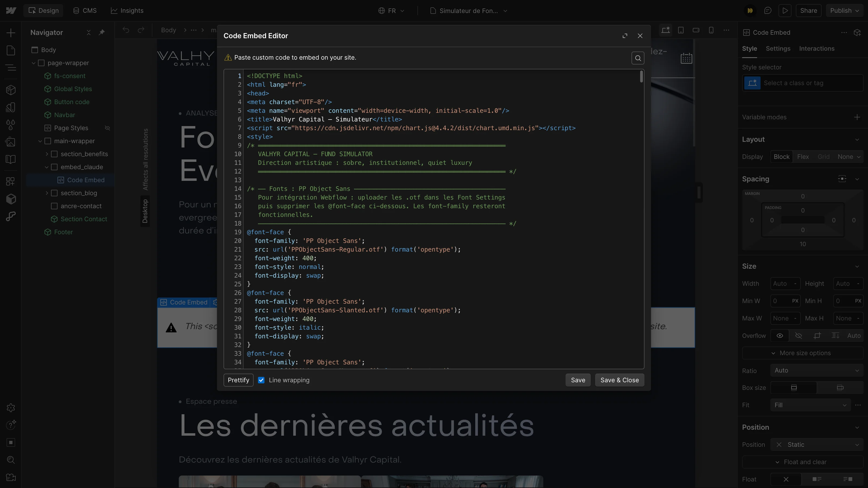Open the Pages panel icon
Image resolution: width=868 pixels, height=488 pixels.
click(x=11, y=50)
